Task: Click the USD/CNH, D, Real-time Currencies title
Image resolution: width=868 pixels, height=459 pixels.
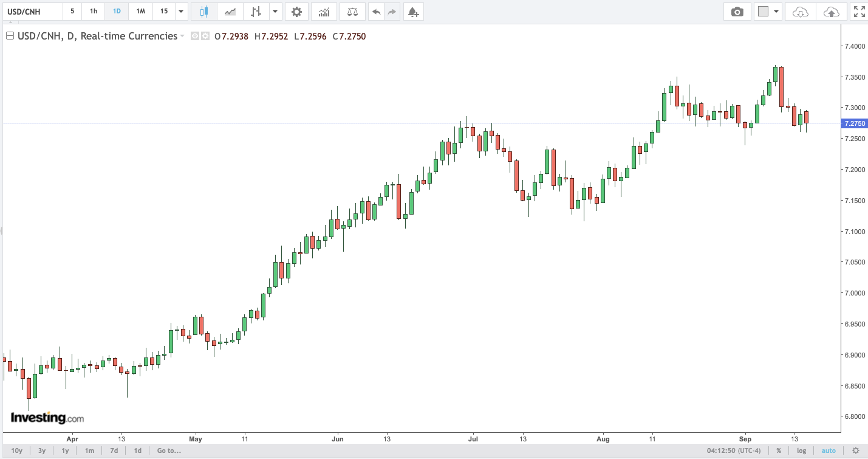Action: (x=97, y=36)
